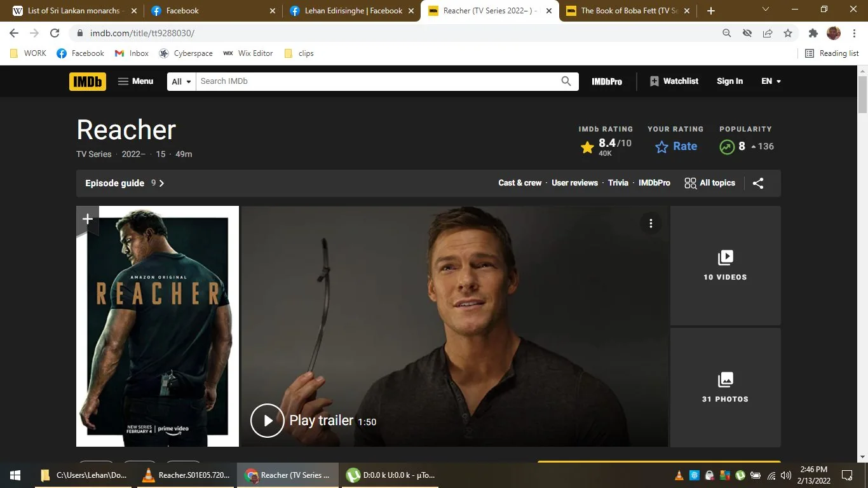Open Cast & crew page
Screen dimensions: 868x488
[x=520, y=183]
